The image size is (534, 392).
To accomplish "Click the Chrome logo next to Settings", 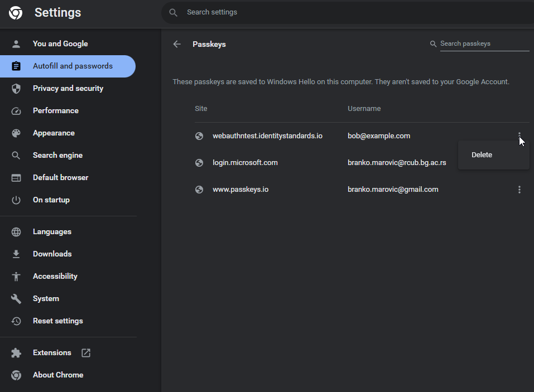I will [x=16, y=13].
